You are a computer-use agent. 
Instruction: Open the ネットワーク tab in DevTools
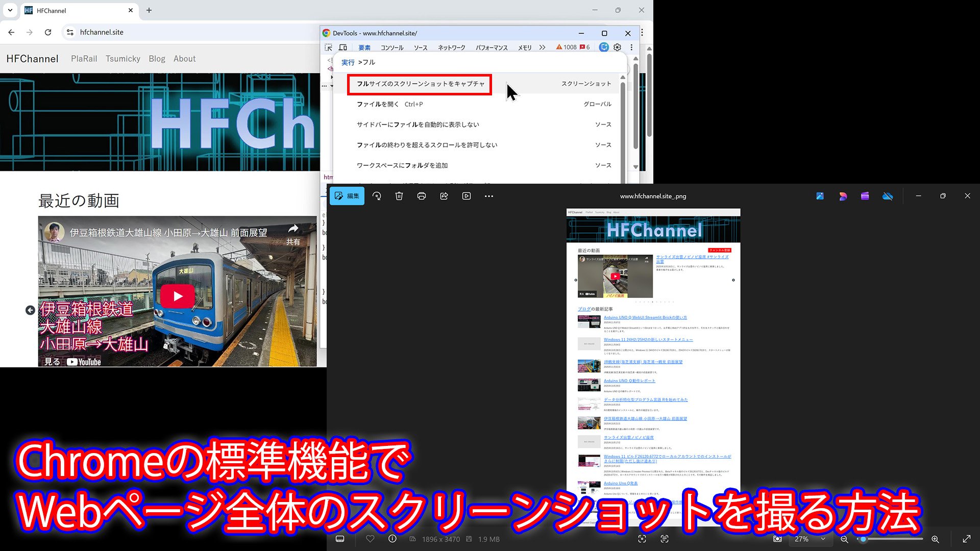452,47
